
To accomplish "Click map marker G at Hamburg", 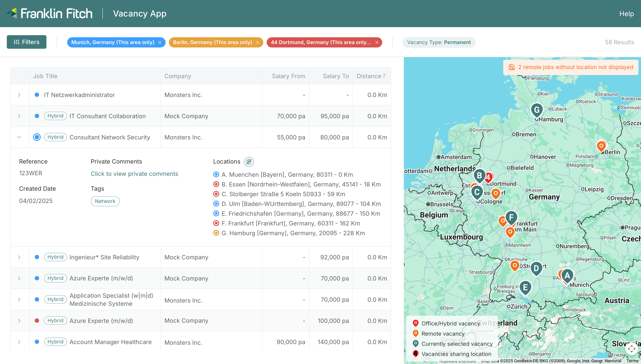I will (x=536, y=110).
